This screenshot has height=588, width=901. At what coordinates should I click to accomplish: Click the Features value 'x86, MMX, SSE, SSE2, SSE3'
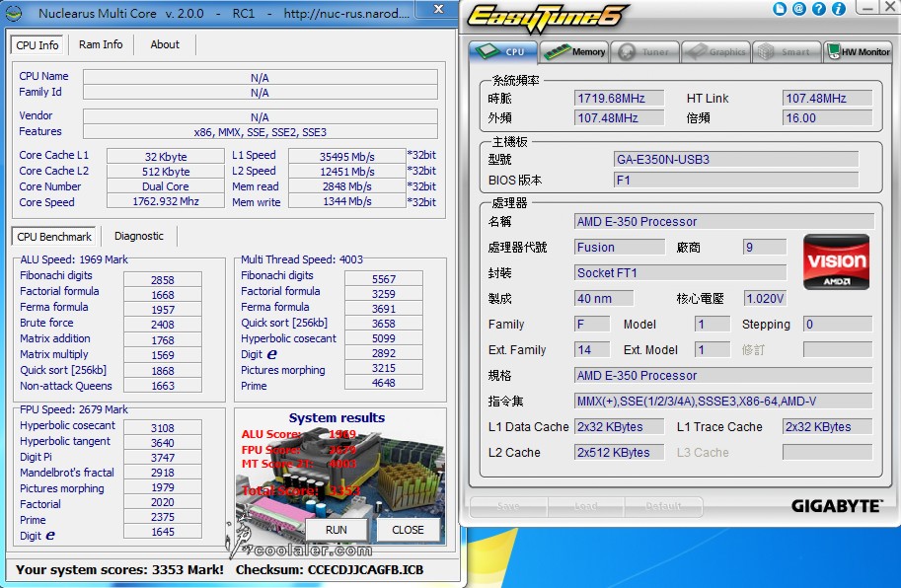point(261,132)
